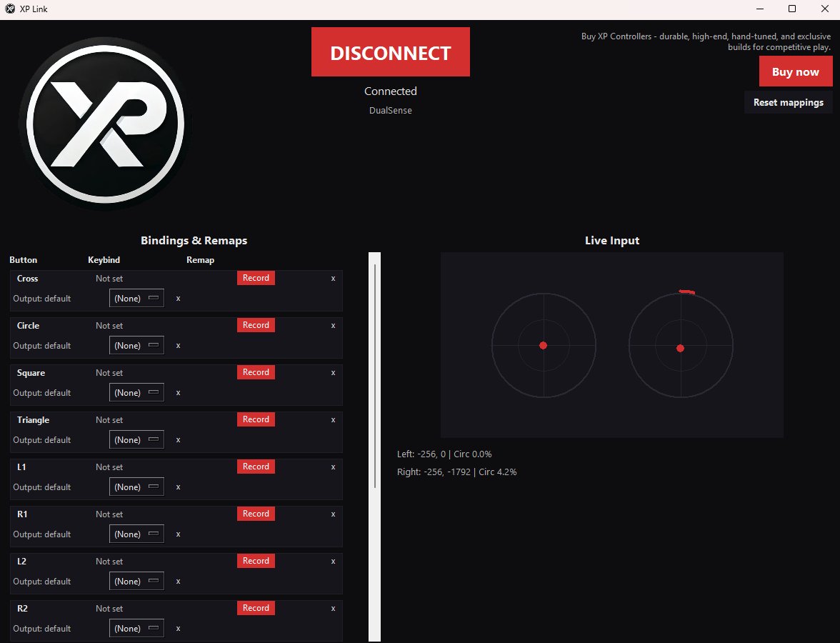Open the Cross remap dropdown
Image resolution: width=840 pixels, height=643 pixels.
point(136,299)
